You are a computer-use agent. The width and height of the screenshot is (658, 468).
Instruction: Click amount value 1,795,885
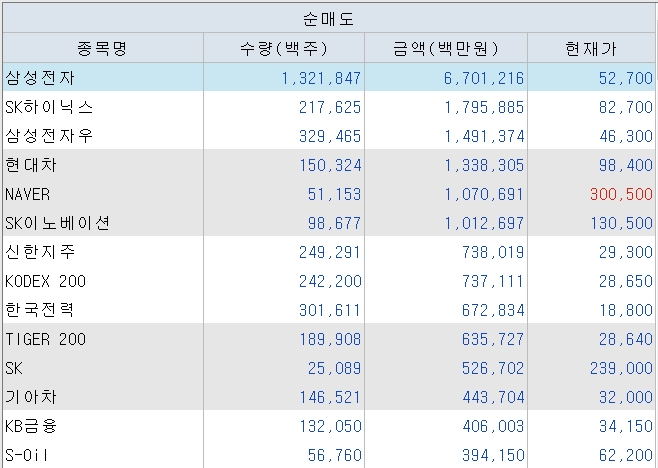point(484,107)
